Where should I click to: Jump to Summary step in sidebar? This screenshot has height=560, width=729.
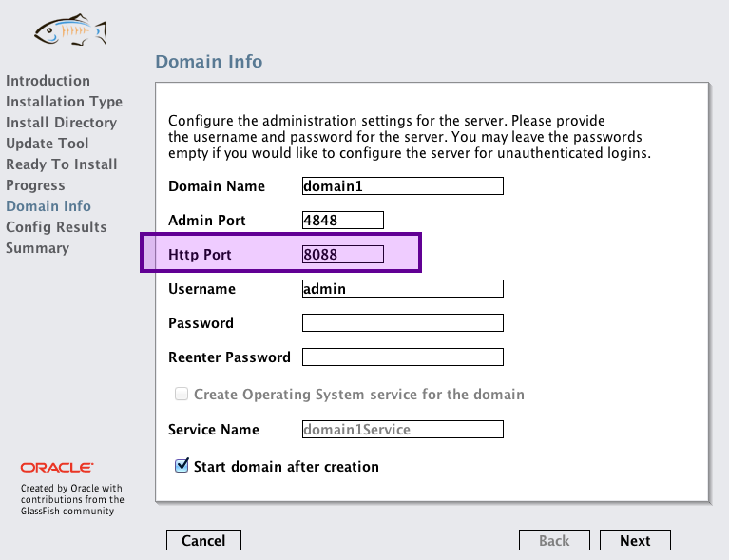pyautogui.click(x=37, y=248)
